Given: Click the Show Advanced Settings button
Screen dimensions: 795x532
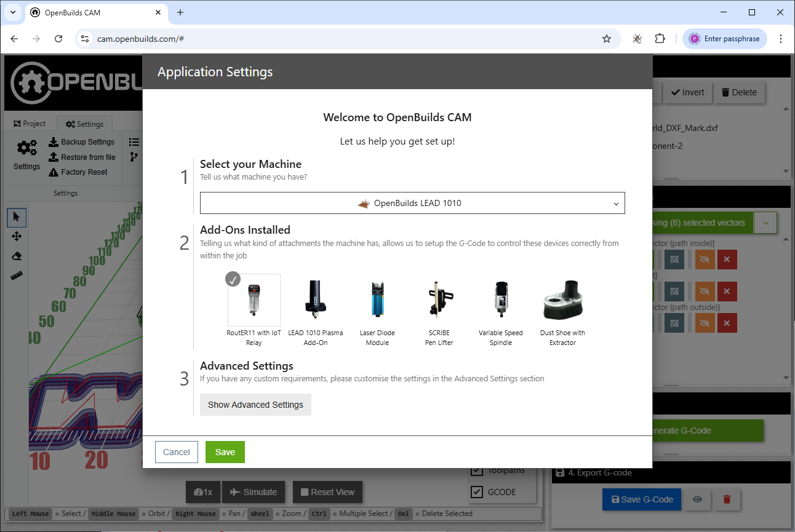Looking at the screenshot, I should pyautogui.click(x=255, y=405).
